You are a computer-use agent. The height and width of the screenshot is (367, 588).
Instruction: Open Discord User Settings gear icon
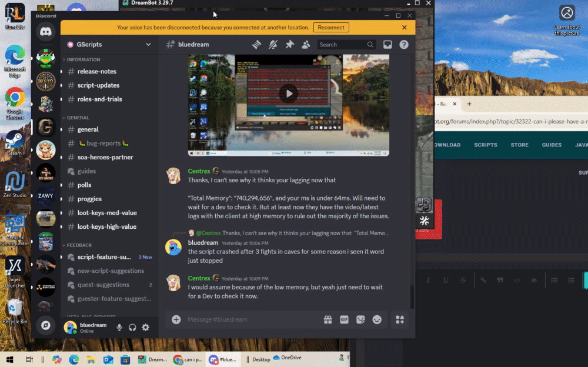pos(145,327)
